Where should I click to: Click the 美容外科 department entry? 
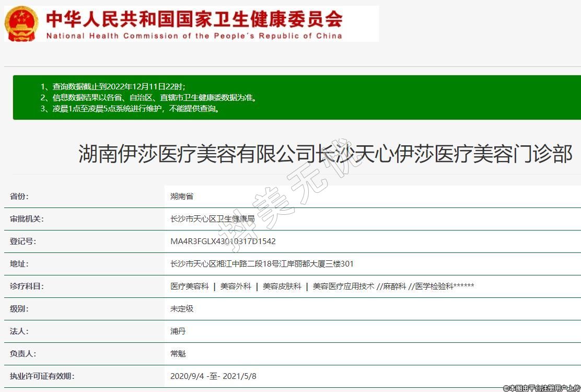236,286
